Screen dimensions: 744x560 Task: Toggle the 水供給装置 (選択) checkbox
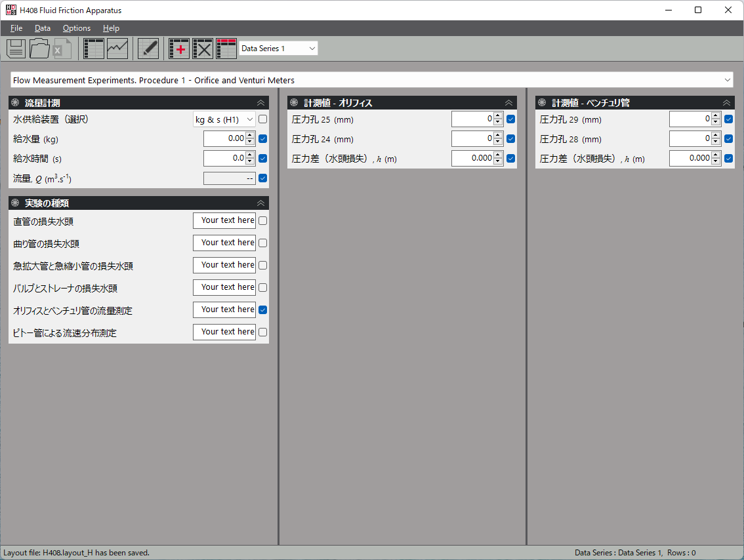pyautogui.click(x=263, y=119)
